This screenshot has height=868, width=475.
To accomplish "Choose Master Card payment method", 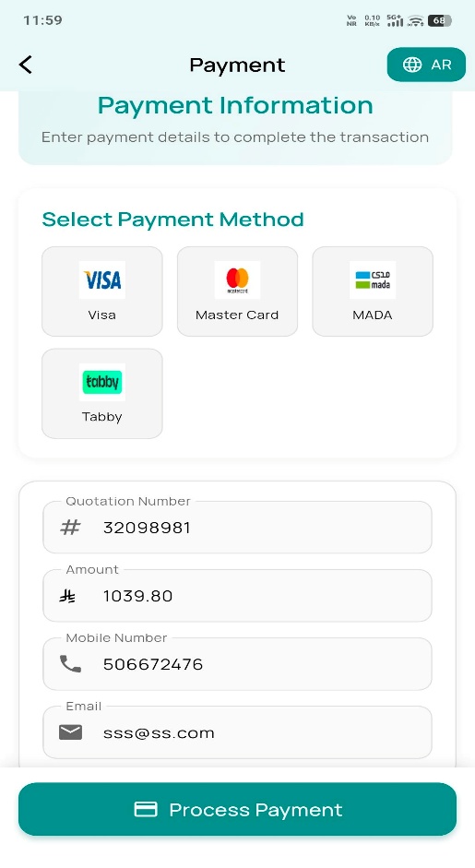I will (238, 291).
